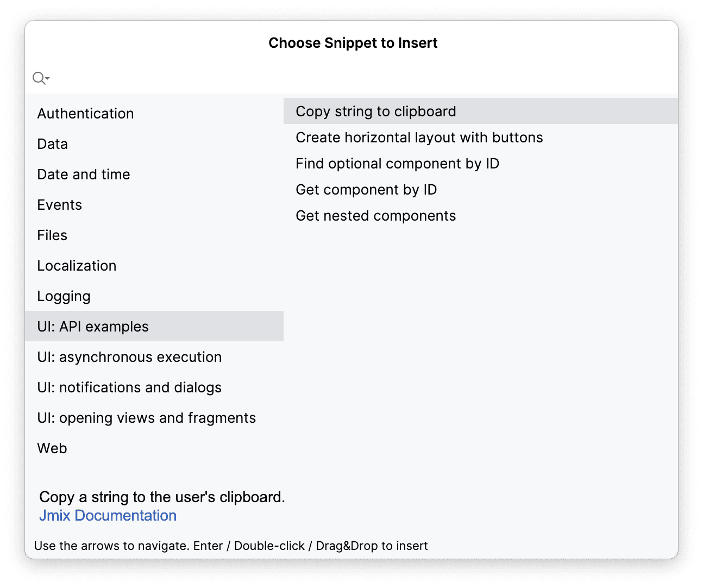
Task: Open the Localization category
Action: [77, 266]
